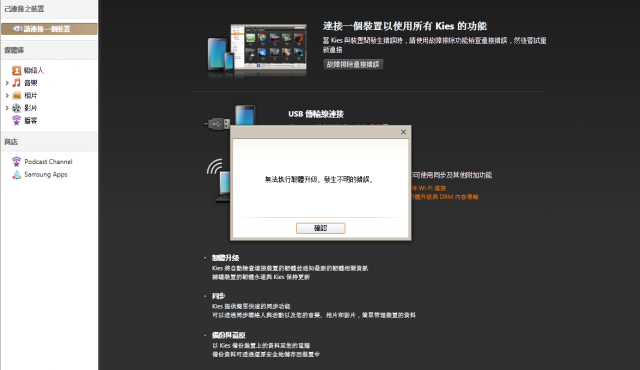
Task: Click the Kies devices preview image
Action: pyautogui.click(x=257, y=50)
